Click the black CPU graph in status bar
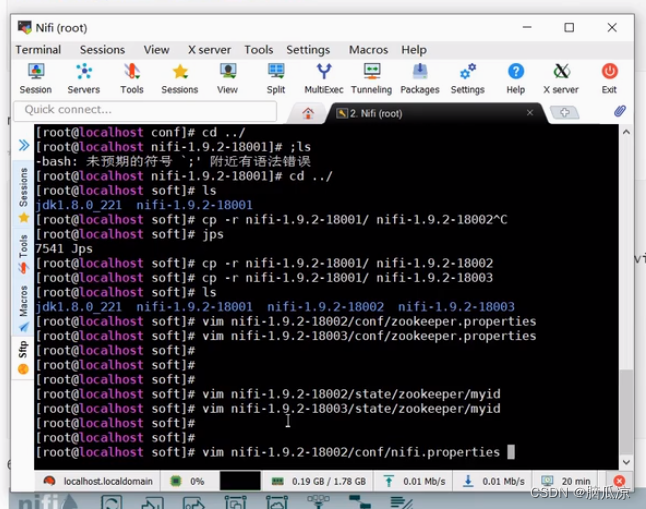Screen dimensions: 646x509 click(x=240, y=481)
